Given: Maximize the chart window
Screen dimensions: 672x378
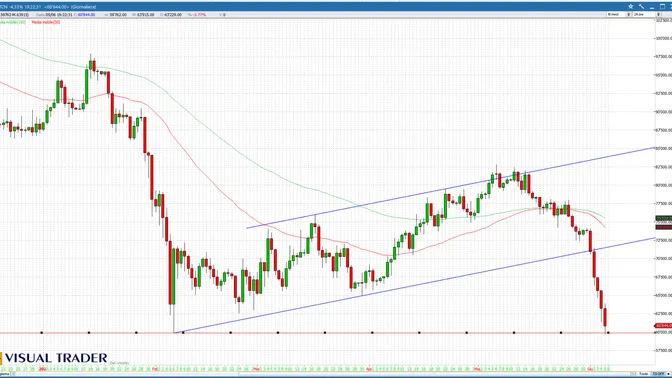Looking at the screenshot, I should coord(662,6).
